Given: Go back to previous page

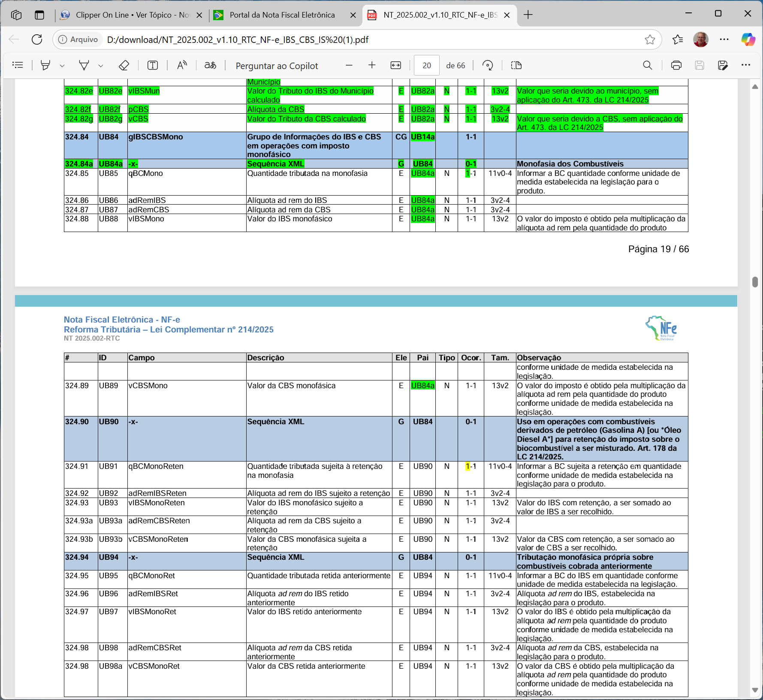Looking at the screenshot, I should (14, 40).
